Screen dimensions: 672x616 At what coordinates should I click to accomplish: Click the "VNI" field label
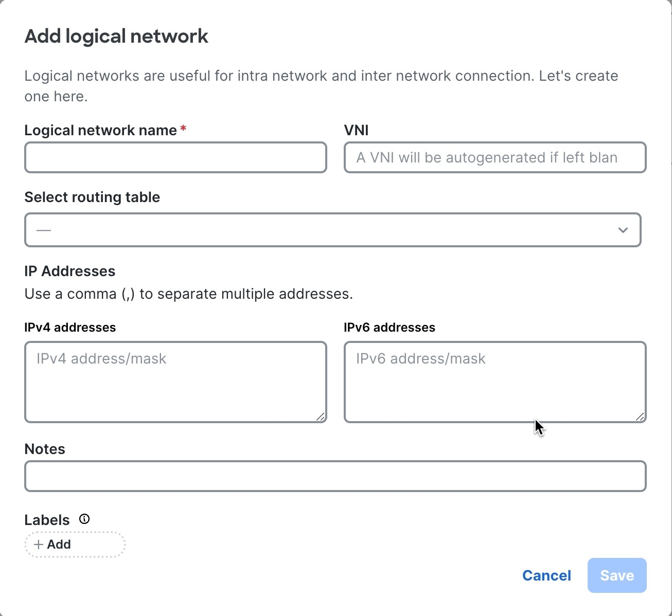356,130
